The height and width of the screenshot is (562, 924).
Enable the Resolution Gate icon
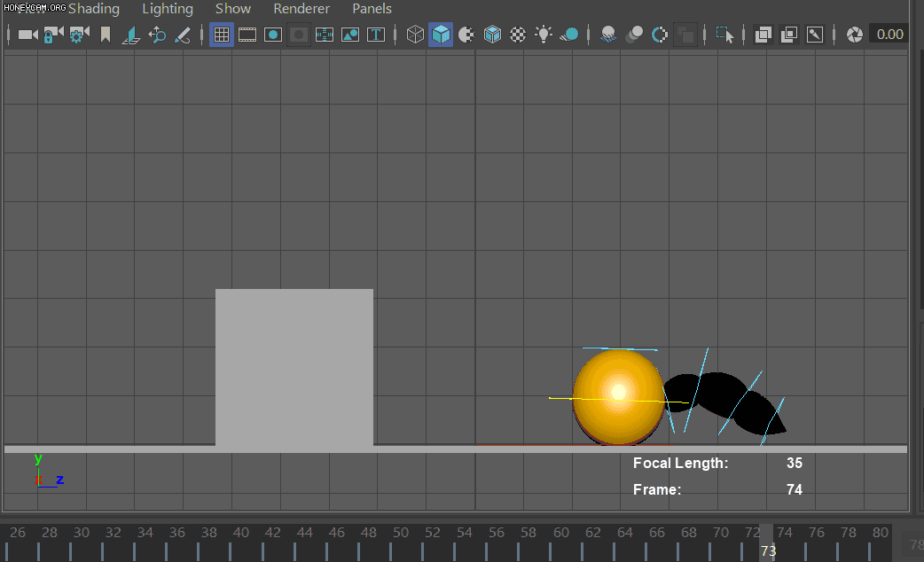(273, 35)
